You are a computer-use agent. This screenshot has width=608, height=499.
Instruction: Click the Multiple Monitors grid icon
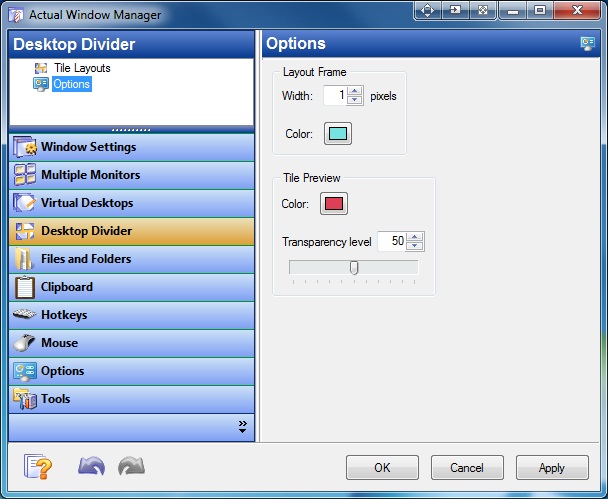[x=24, y=175]
